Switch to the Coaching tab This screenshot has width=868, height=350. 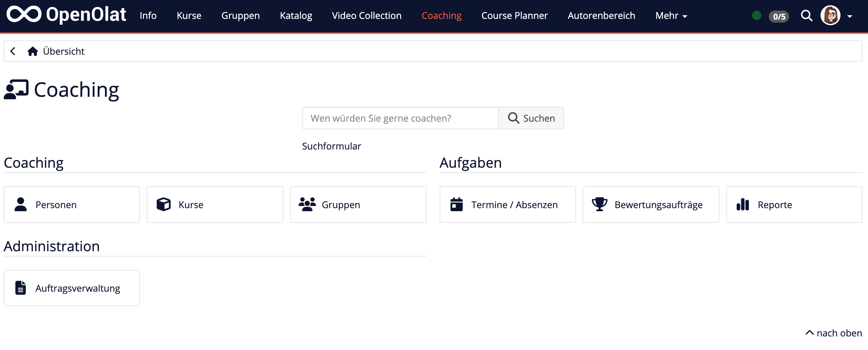[x=441, y=16]
